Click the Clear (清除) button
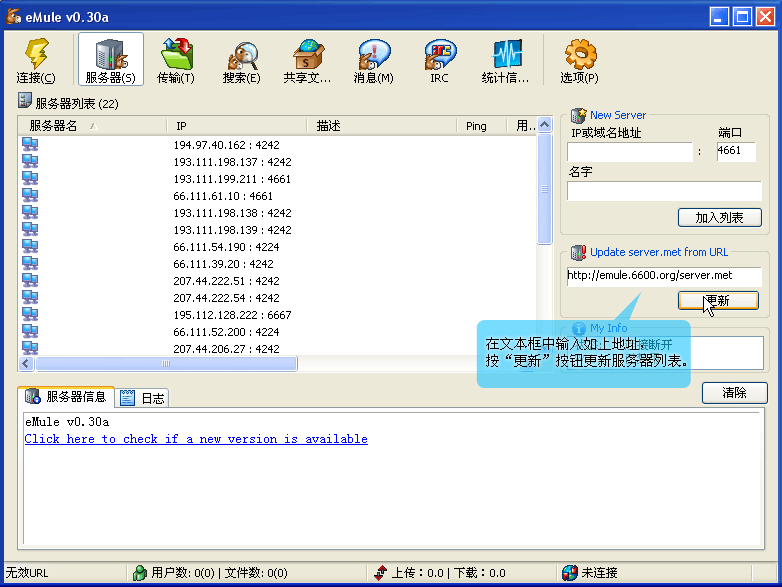This screenshot has height=587, width=782. click(x=735, y=393)
